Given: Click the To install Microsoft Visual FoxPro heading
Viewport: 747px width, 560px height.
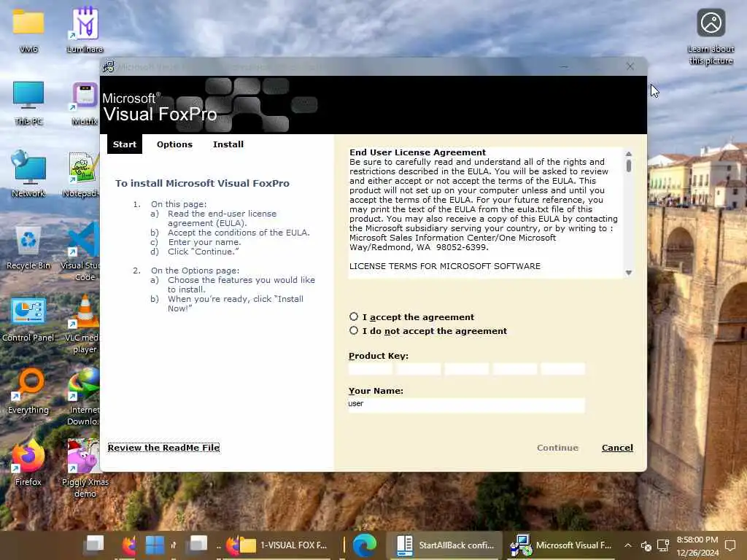Looking at the screenshot, I should [202, 183].
